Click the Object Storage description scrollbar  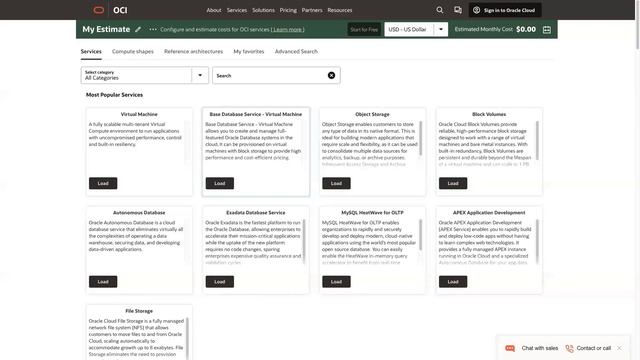click(x=420, y=138)
